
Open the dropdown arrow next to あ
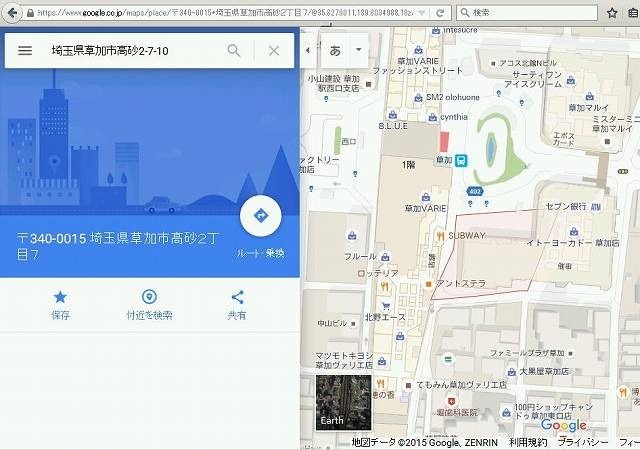[358, 49]
